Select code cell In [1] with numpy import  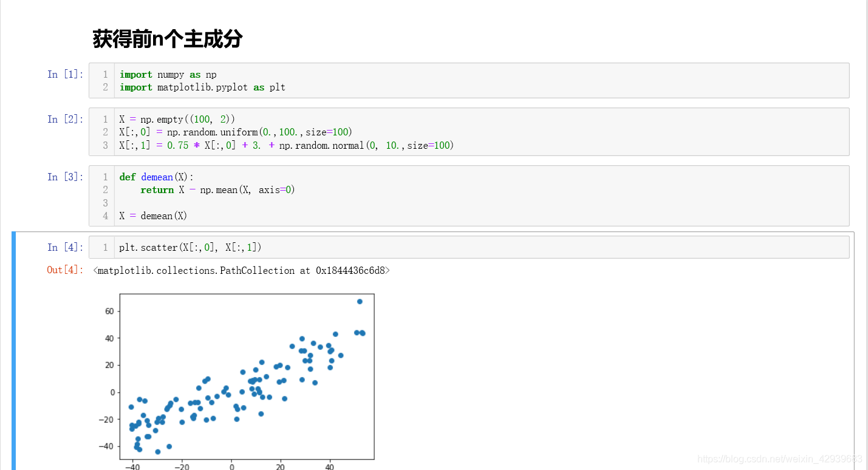(469, 81)
